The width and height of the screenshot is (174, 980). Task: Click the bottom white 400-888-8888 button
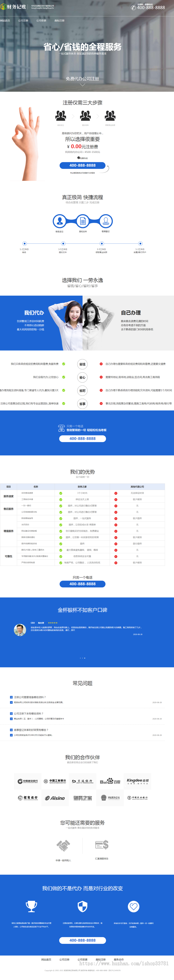pyautogui.click(x=82, y=940)
